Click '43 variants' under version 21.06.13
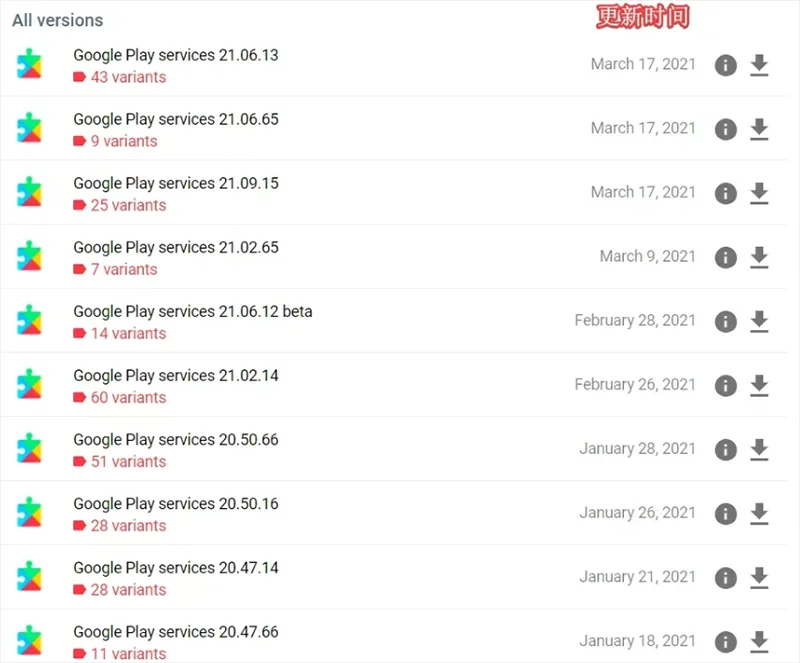Screen dimensions: 800x663 [129, 77]
